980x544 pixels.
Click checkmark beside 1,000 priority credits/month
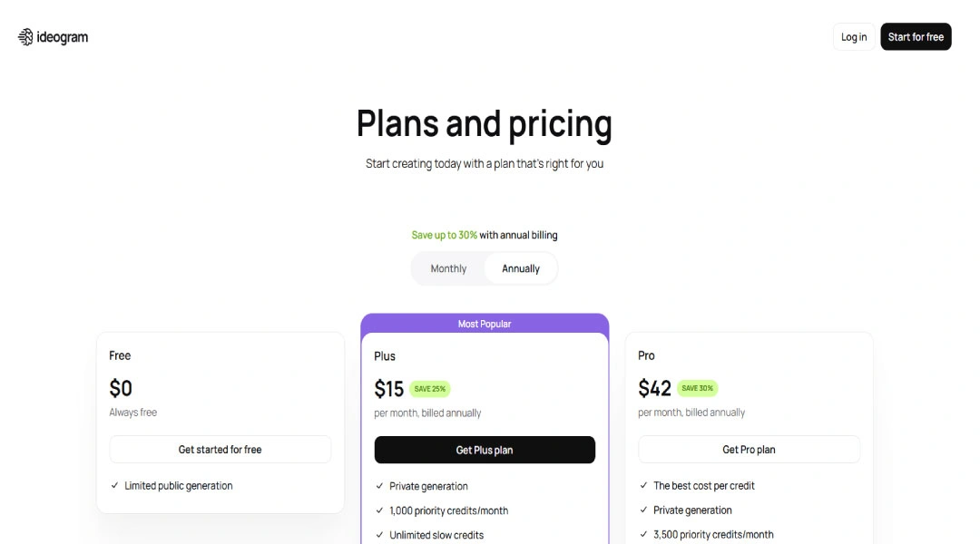coord(379,510)
